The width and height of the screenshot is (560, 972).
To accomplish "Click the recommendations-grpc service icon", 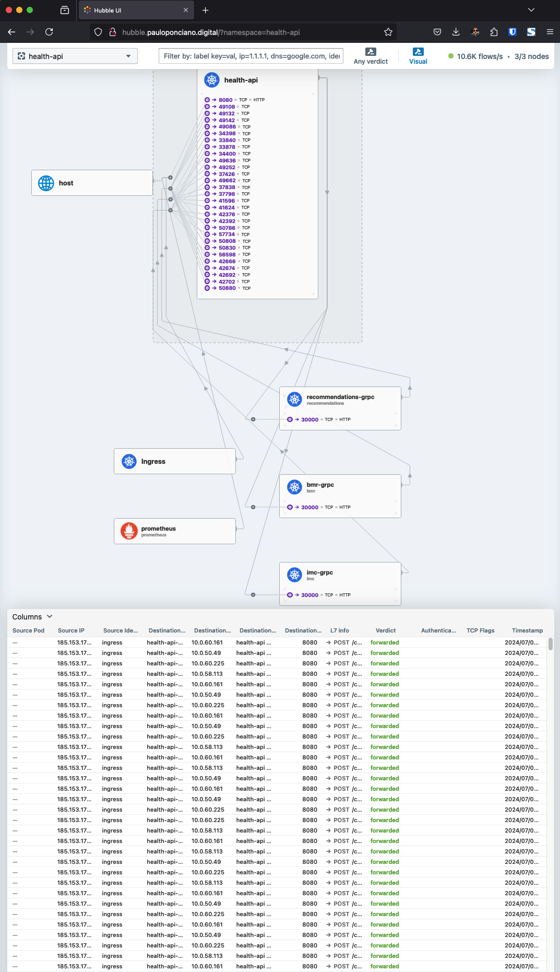I will pos(294,400).
